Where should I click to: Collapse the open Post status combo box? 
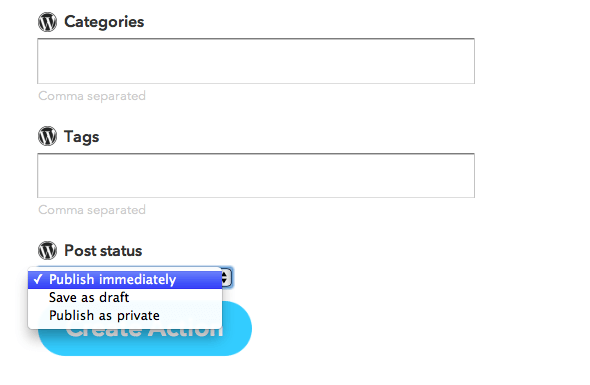coord(227,278)
